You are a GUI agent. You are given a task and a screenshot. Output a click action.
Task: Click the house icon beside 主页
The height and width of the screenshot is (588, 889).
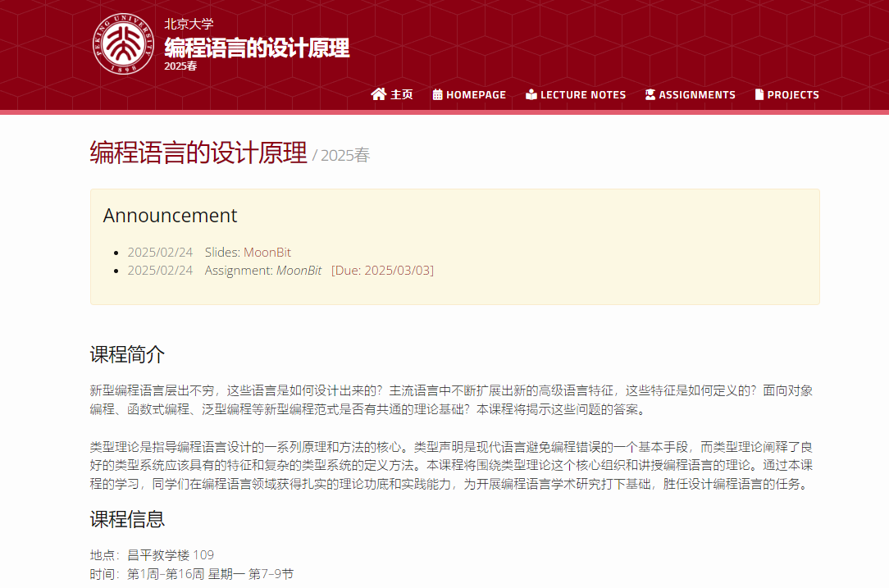click(378, 94)
